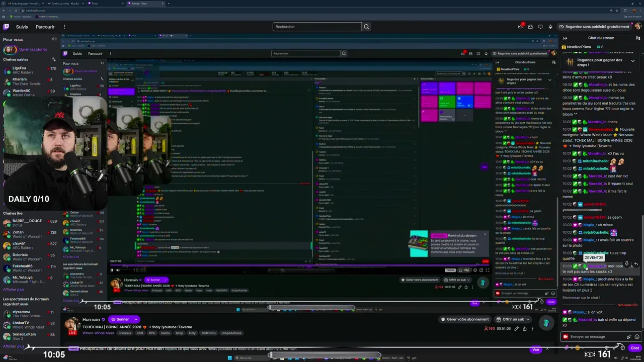Click the Sonner notification button under the stream
Screen dimensions: 644x362
(120, 319)
